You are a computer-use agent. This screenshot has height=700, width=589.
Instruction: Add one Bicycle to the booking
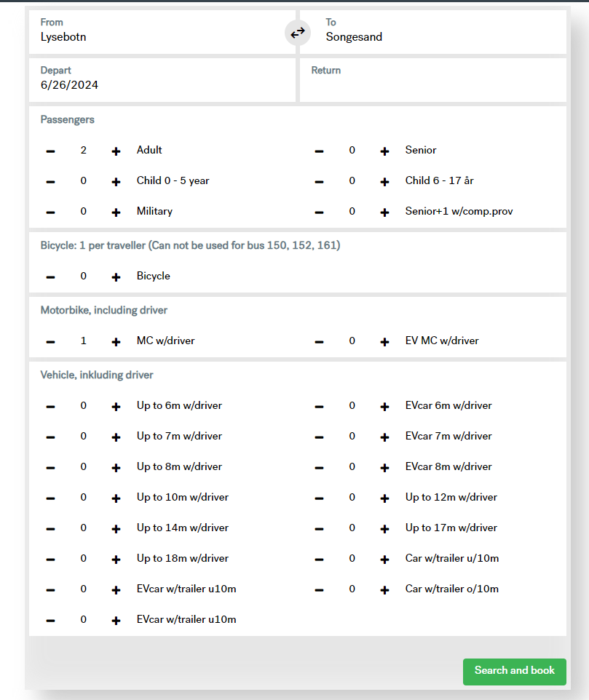pos(116,277)
